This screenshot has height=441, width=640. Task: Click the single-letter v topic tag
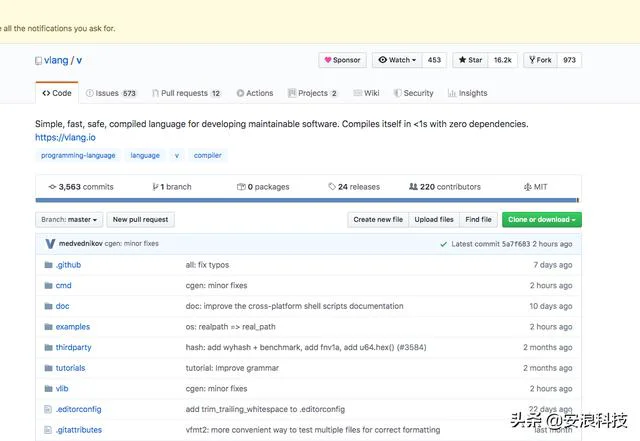coord(177,156)
